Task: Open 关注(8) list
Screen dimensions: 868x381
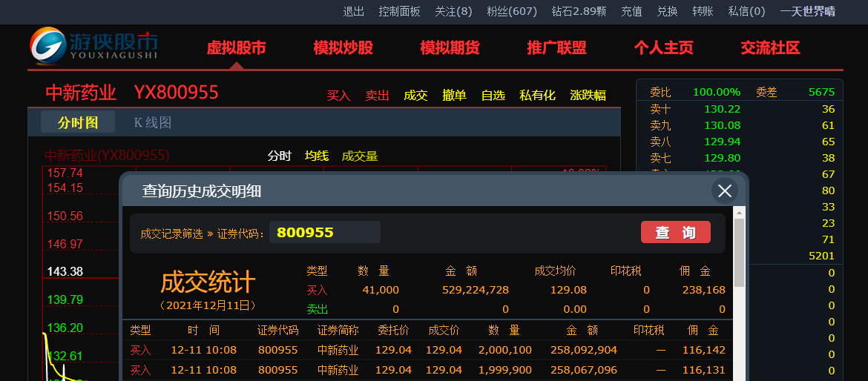Action: coord(453,11)
